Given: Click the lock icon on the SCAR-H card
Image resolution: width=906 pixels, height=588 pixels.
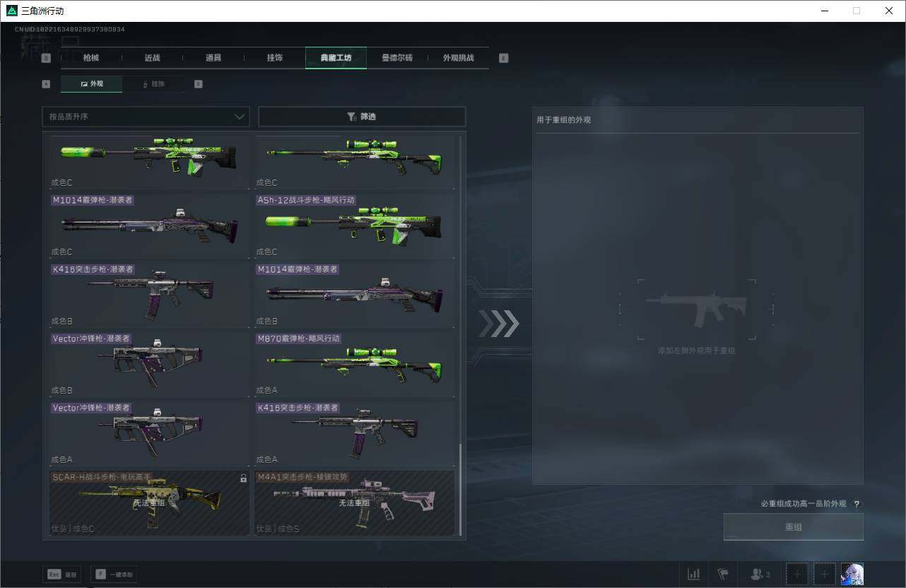Looking at the screenshot, I should click(243, 478).
